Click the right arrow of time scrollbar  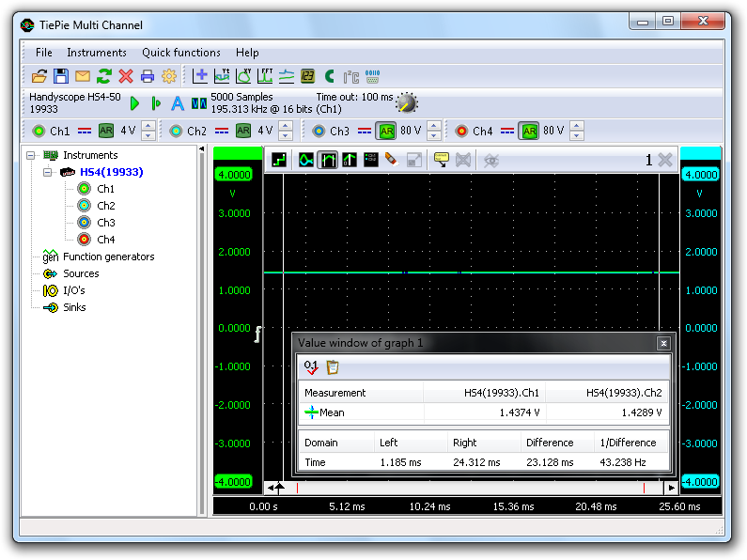click(x=671, y=488)
